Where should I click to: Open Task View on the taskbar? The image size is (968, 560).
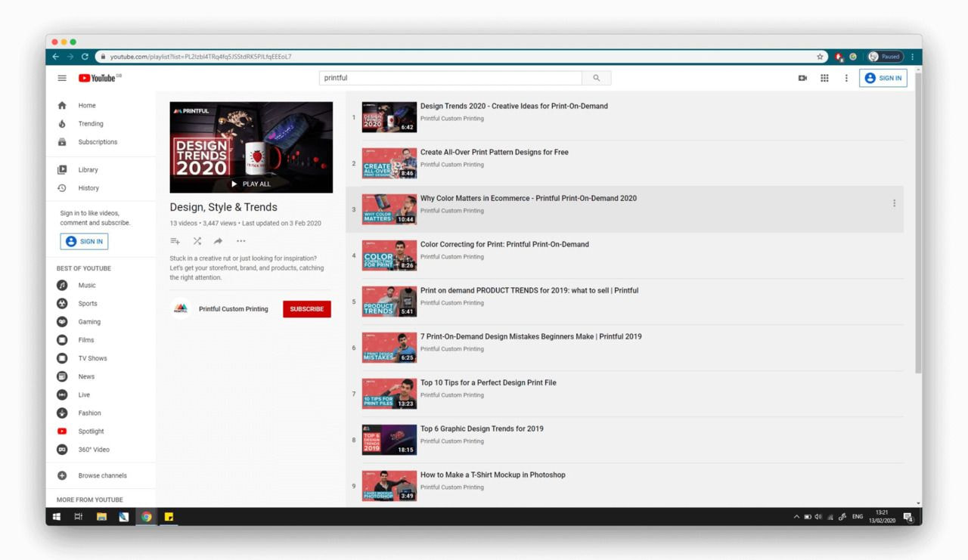click(x=79, y=517)
